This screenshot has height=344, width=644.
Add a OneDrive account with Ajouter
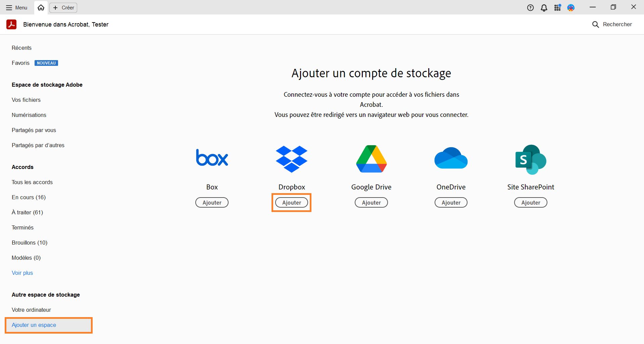click(x=451, y=202)
